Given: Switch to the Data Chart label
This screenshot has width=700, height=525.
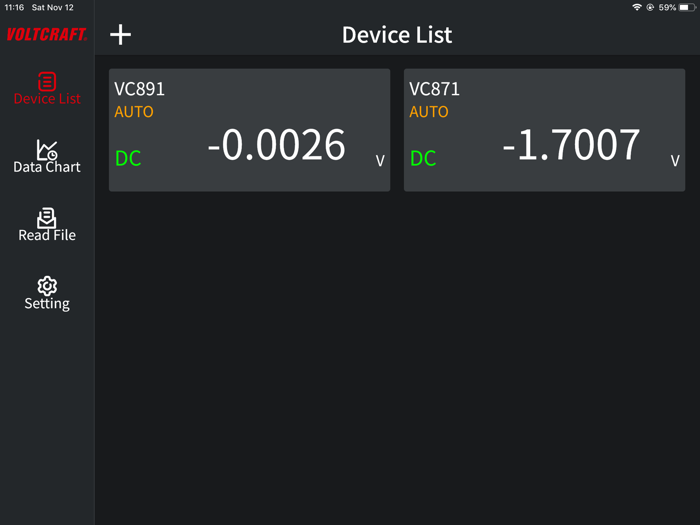Looking at the screenshot, I should pos(47,167).
